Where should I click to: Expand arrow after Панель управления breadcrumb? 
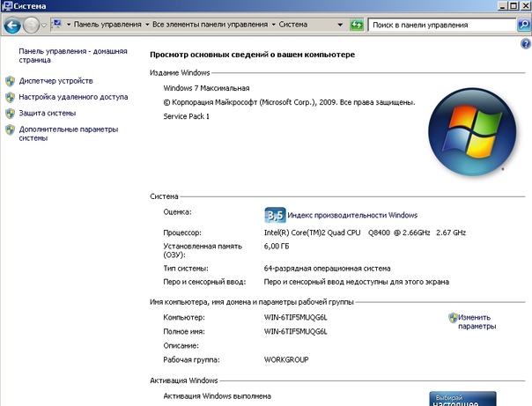click(x=147, y=25)
